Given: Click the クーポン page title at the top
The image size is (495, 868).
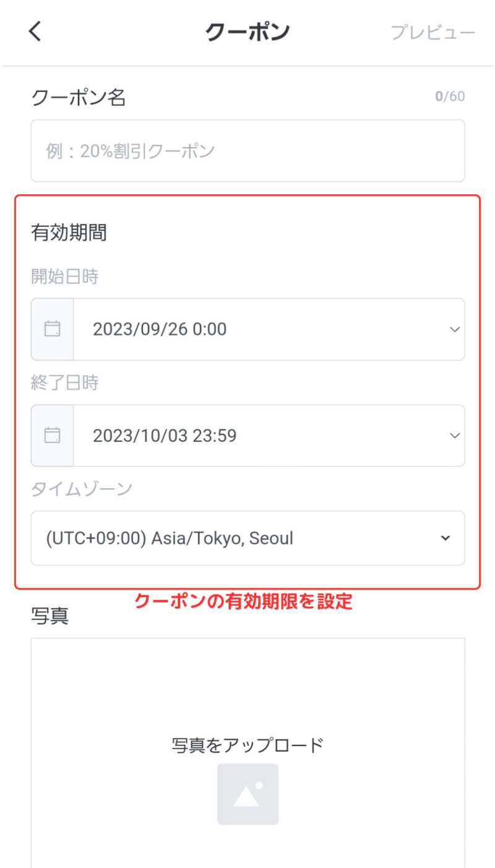Looking at the screenshot, I should (247, 32).
